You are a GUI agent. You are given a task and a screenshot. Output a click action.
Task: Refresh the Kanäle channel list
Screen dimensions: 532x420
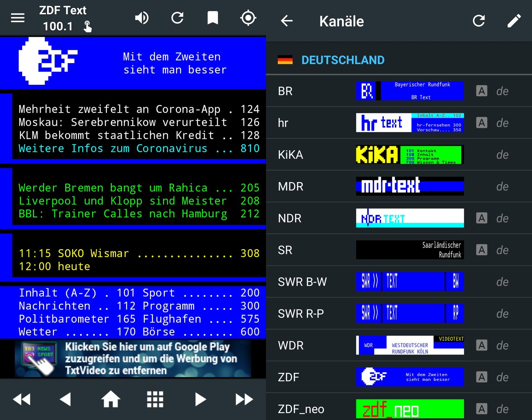tap(479, 20)
